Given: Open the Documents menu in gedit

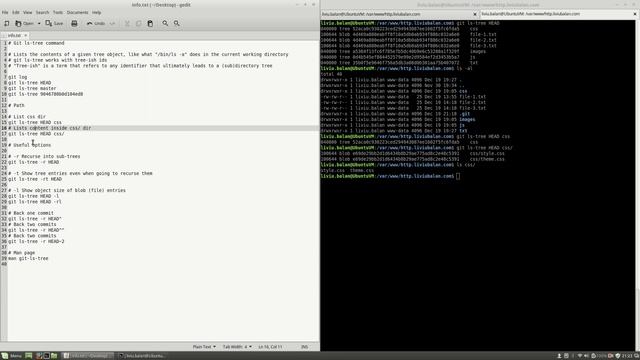Looking at the screenshot, I should (x=77, y=13).
